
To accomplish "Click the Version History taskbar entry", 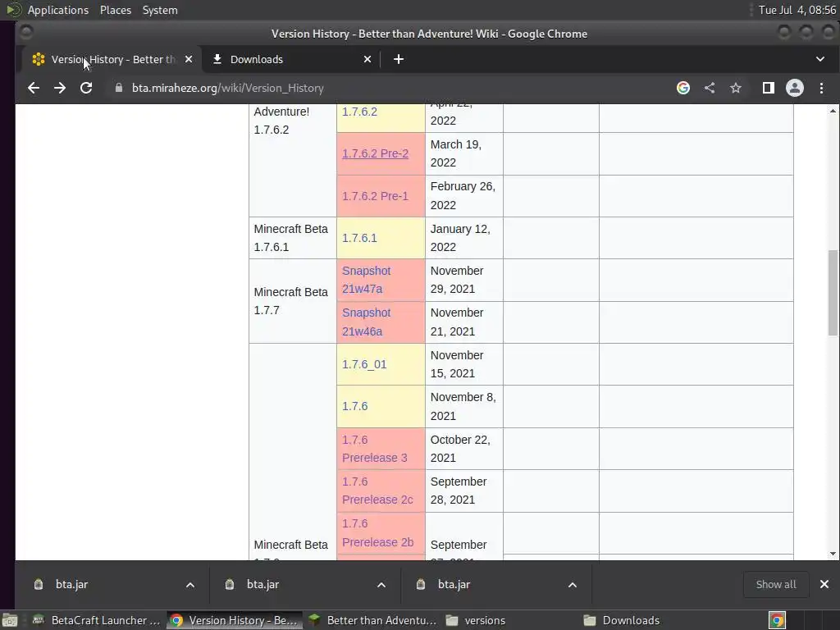I will (x=234, y=620).
